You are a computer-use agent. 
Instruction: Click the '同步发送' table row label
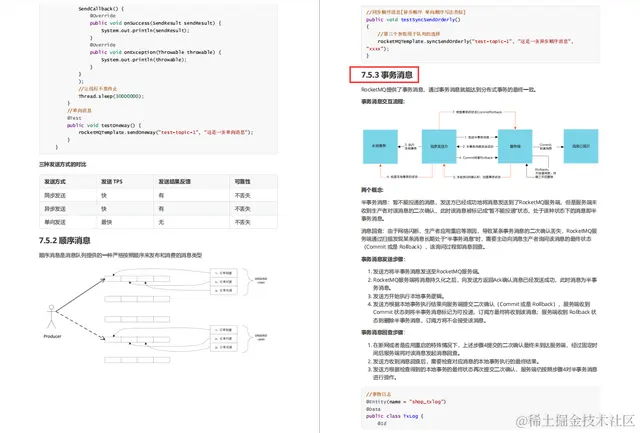[55, 195]
